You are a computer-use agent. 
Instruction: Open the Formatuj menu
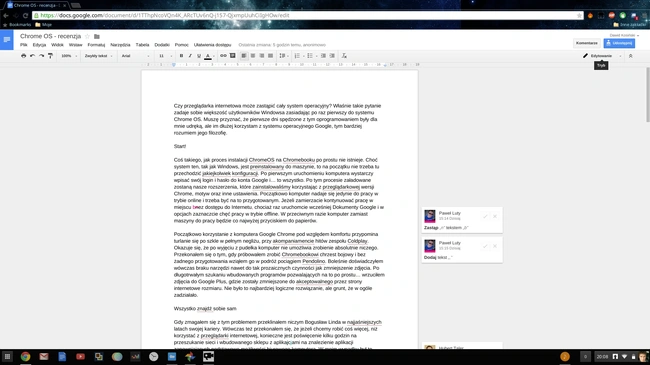(96, 45)
